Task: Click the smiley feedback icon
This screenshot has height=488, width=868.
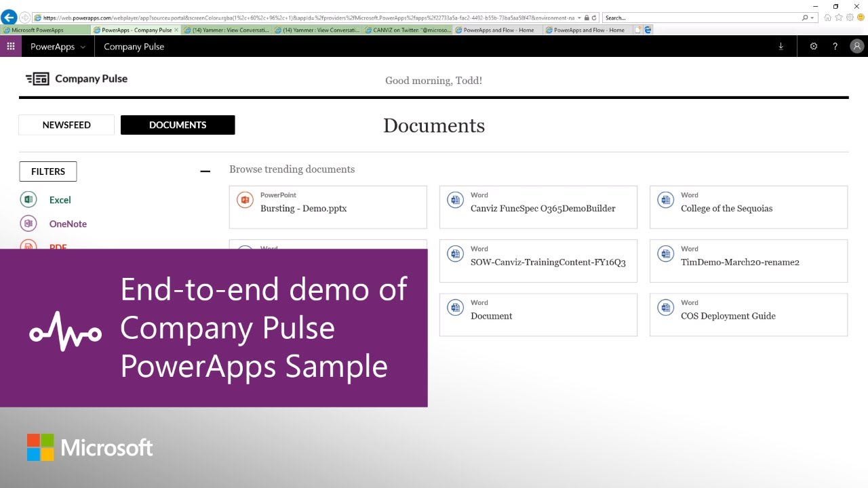Action: 860,18
